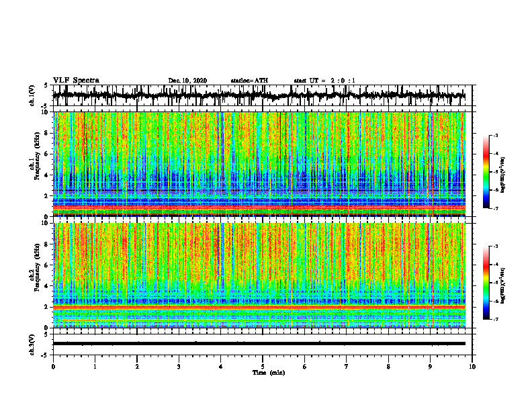Image resolution: width=532 pixels, height=411 pixels.
Task: Click time axis tick label "9"
Action: coord(430,367)
